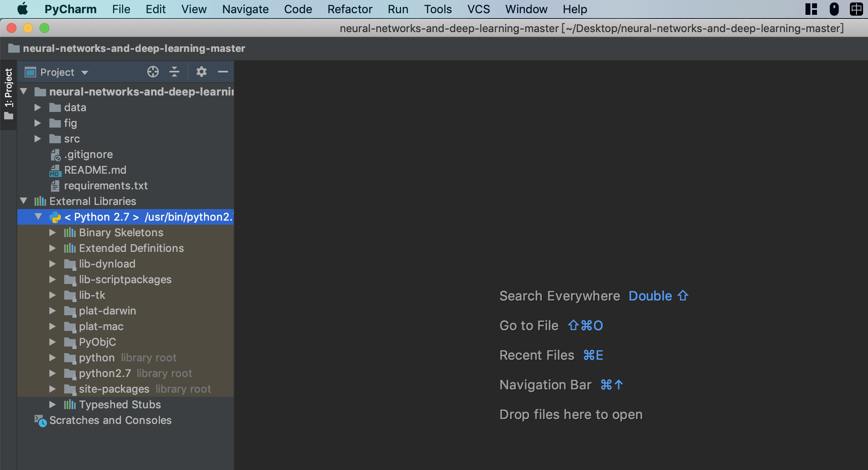This screenshot has height=470, width=868.
Task: Click the 'Recent Files' hint text
Action: (x=536, y=356)
